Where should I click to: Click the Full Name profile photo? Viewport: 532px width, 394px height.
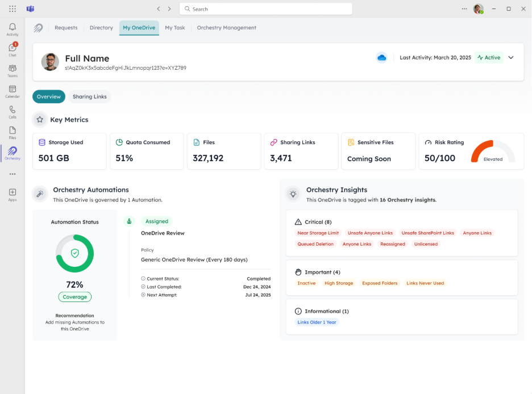pyautogui.click(x=50, y=62)
